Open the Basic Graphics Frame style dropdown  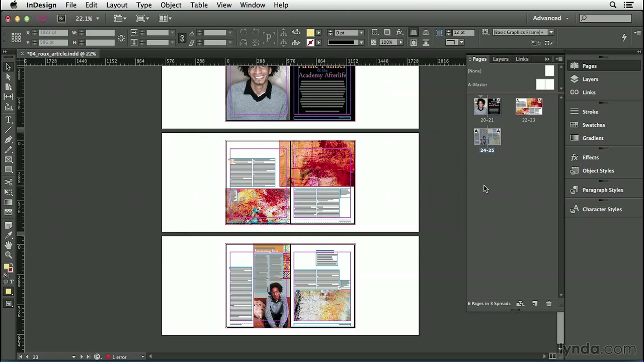(551, 32)
